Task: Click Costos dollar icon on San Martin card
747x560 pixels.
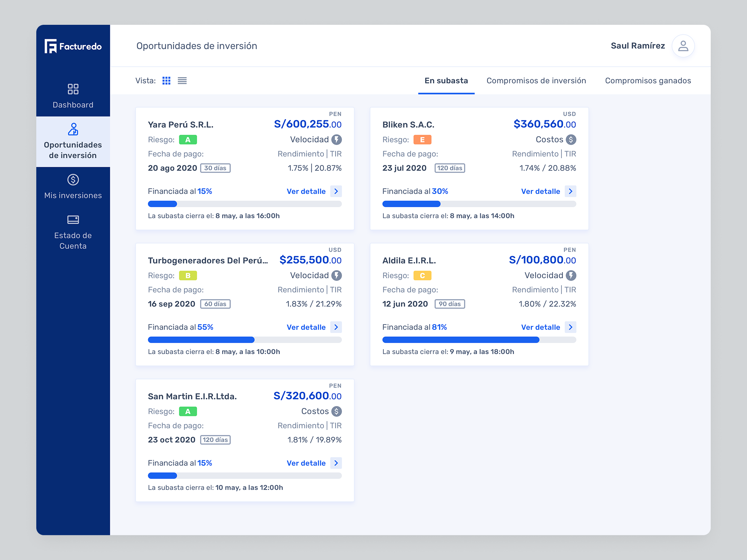Action: tap(336, 411)
